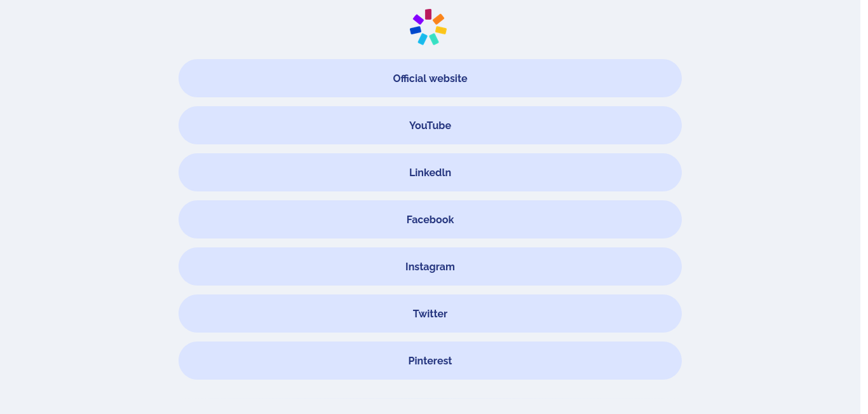Image resolution: width=868 pixels, height=414 pixels.
Task: Open the Pinterest link
Action: [x=430, y=361]
